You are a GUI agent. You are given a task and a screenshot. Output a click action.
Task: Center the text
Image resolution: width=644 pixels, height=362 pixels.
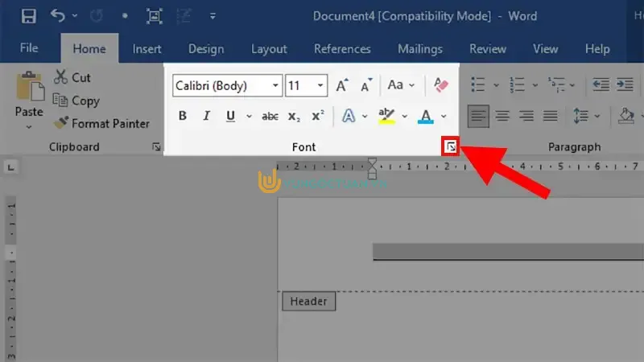[x=502, y=116]
